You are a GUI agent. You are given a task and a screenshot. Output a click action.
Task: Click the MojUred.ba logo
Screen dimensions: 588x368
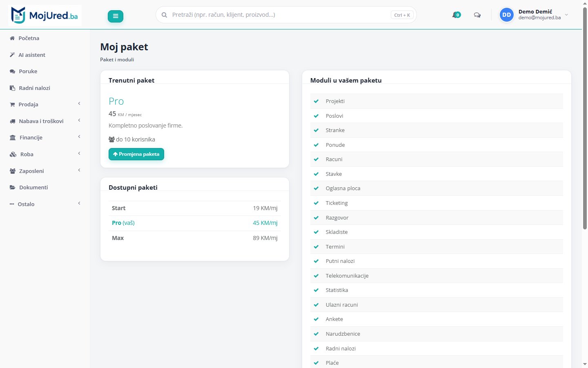click(45, 16)
